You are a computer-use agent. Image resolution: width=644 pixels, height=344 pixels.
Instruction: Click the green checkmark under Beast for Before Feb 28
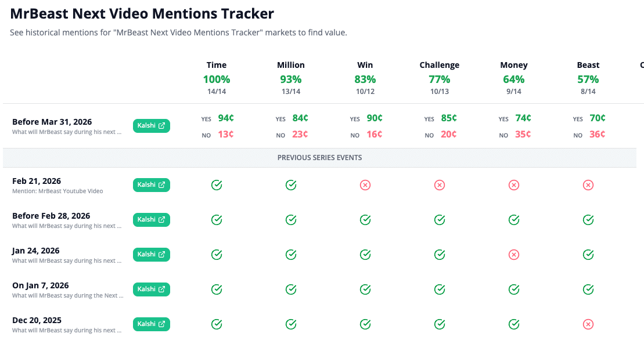point(588,219)
